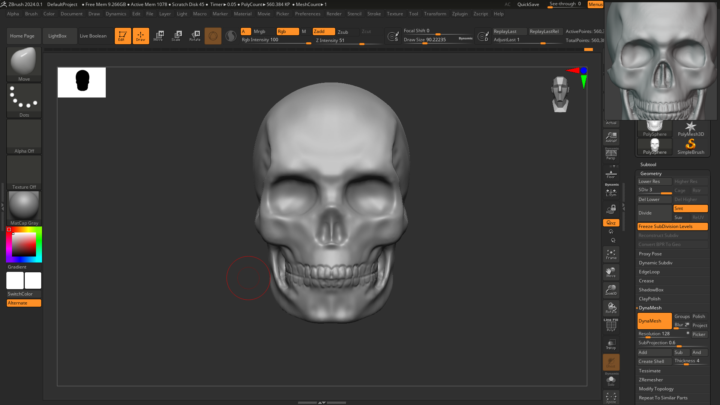The width and height of the screenshot is (720, 405).
Task: Pick a color in the color picker square
Action: (x=24, y=244)
